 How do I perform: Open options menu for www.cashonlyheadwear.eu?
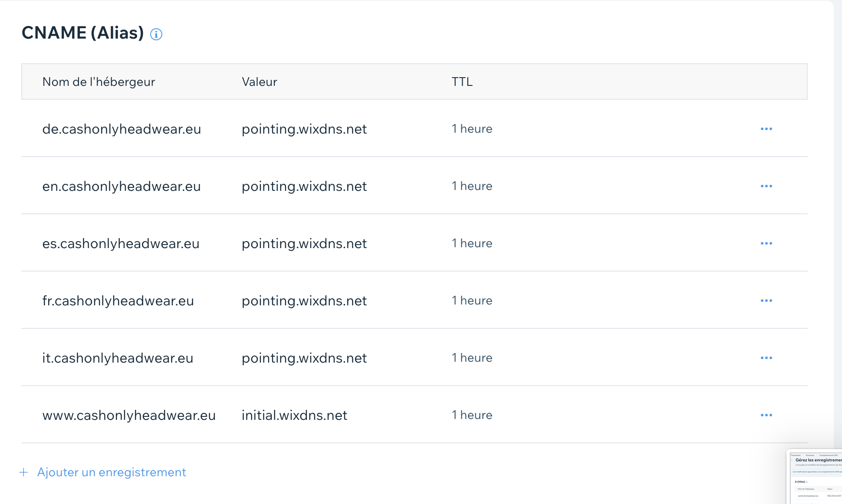click(766, 415)
